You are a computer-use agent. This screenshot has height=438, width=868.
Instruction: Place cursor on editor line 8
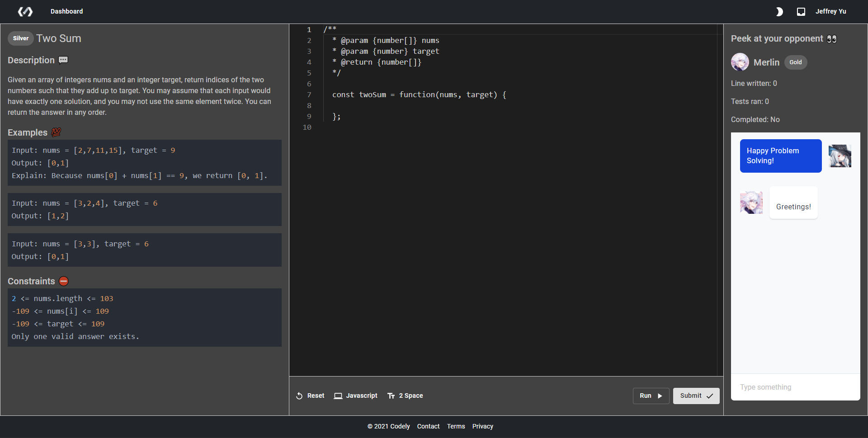pyautogui.click(x=520, y=106)
